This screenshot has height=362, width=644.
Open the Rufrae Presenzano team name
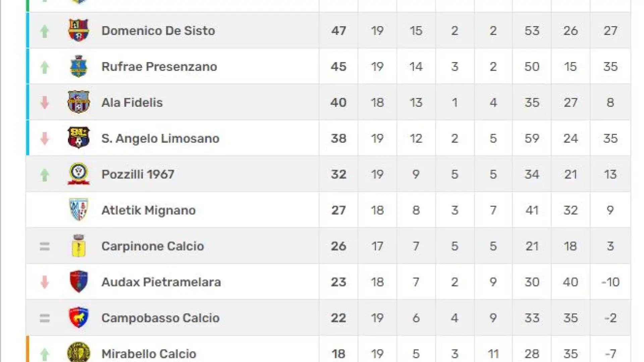click(159, 66)
